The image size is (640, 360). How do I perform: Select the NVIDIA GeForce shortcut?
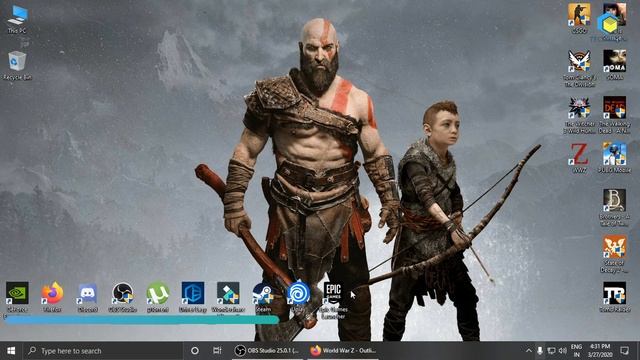pos(17,297)
